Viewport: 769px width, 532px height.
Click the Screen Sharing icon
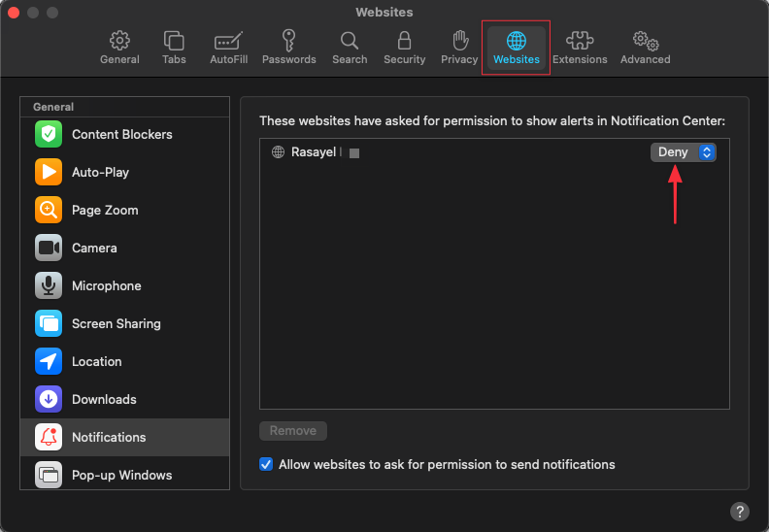[49, 323]
